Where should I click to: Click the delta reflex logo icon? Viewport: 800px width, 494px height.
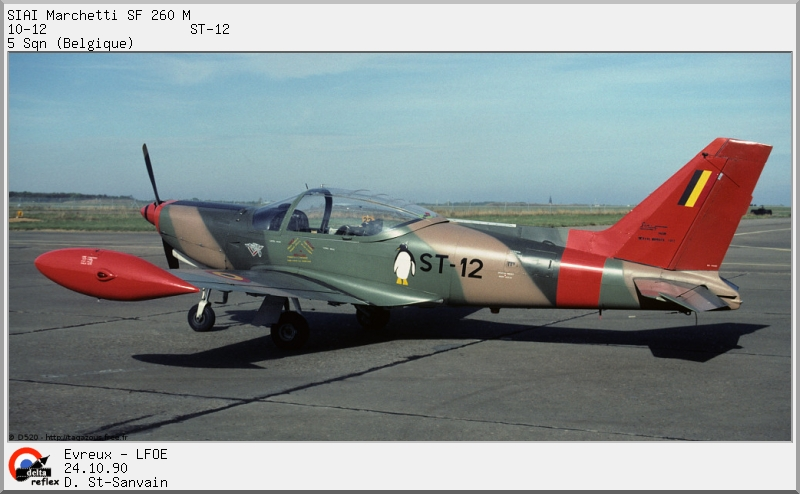tap(33, 466)
